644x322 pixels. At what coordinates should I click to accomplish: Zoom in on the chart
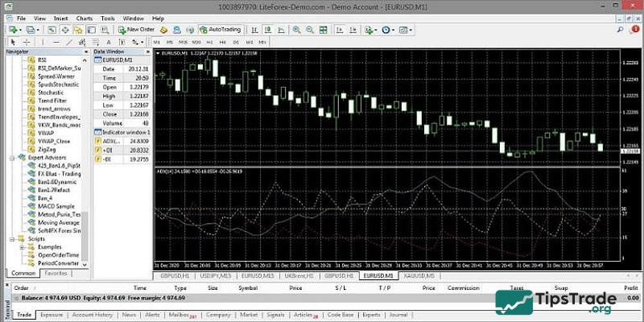297,30
